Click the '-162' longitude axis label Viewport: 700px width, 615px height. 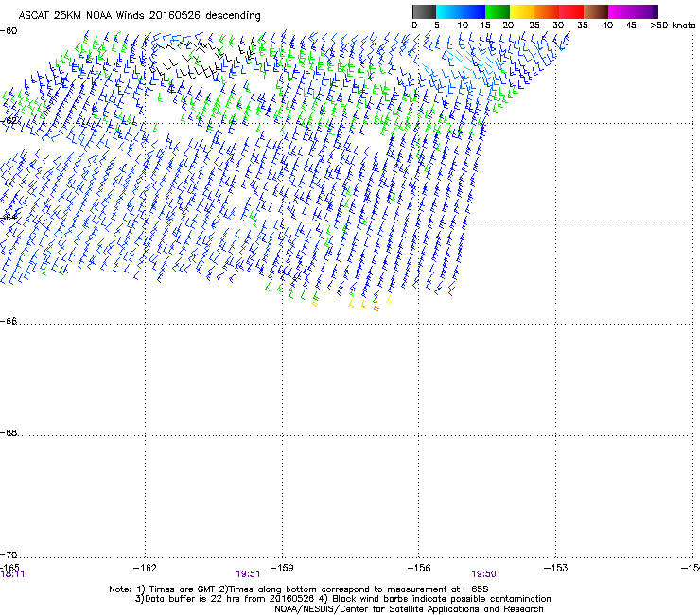click(x=145, y=568)
